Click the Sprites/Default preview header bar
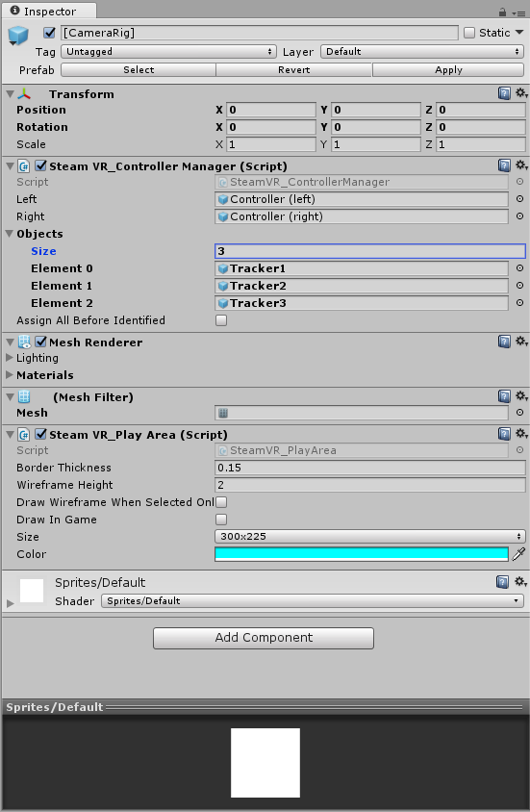This screenshot has height=812, width=530. point(265,707)
